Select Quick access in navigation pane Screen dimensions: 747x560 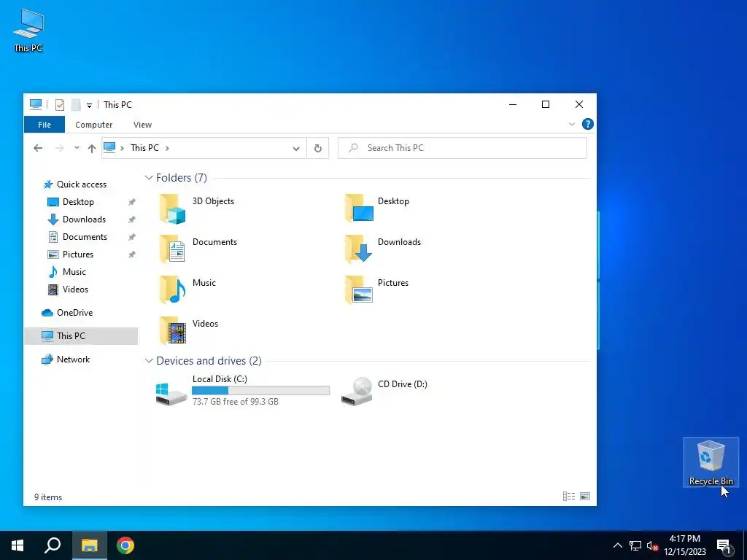point(81,184)
